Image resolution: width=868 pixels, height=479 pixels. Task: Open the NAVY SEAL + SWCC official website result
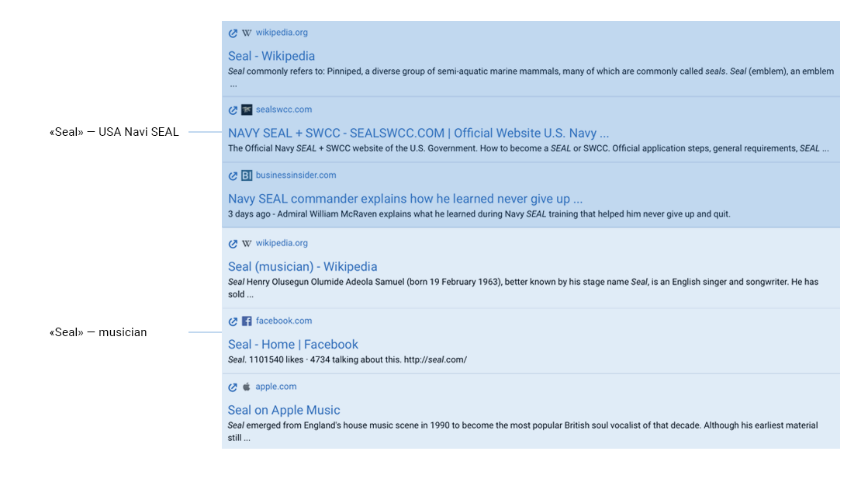[x=419, y=133]
